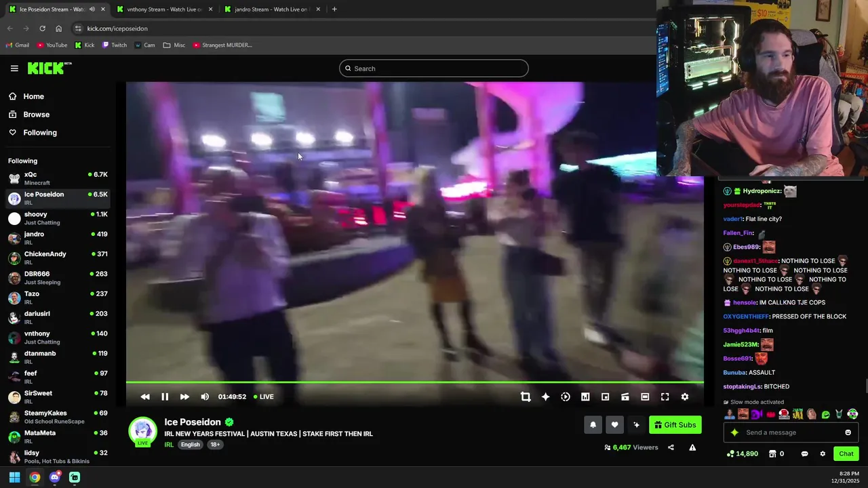Click the Gift Subs button
Image resolution: width=868 pixels, height=488 pixels.
click(x=675, y=425)
